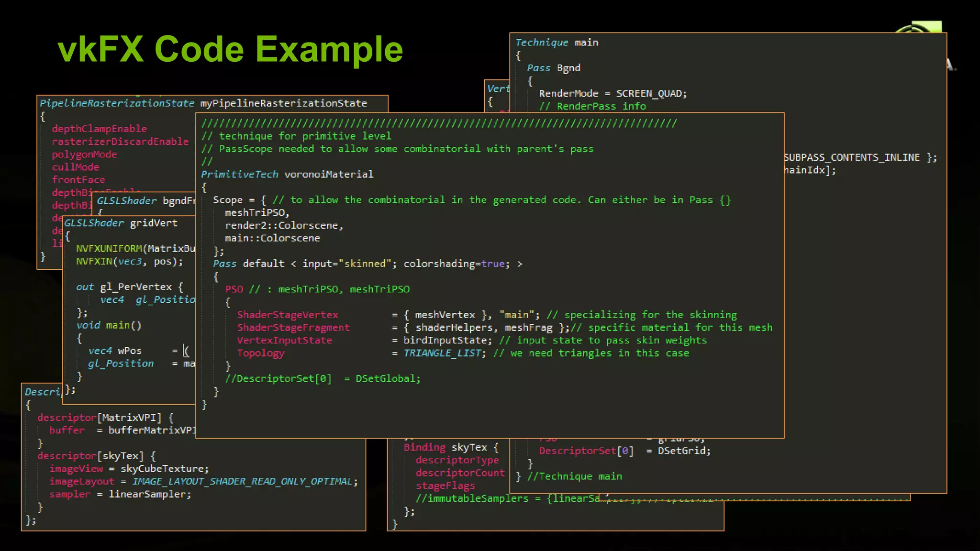Image resolution: width=980 pixels, height=551 pixels.
Task: Click '// specializing for the skinning' comment
Action: (x=642, y=315)
